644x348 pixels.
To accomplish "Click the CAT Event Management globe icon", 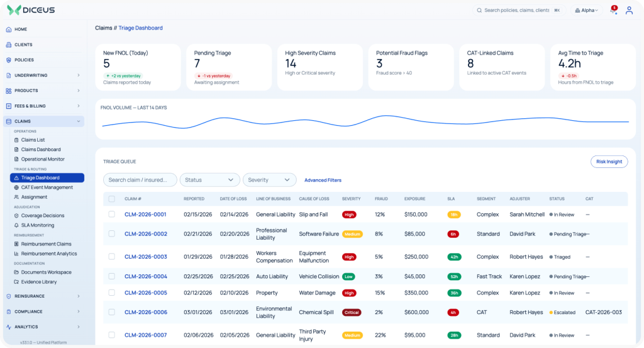I will coord(16,188).
